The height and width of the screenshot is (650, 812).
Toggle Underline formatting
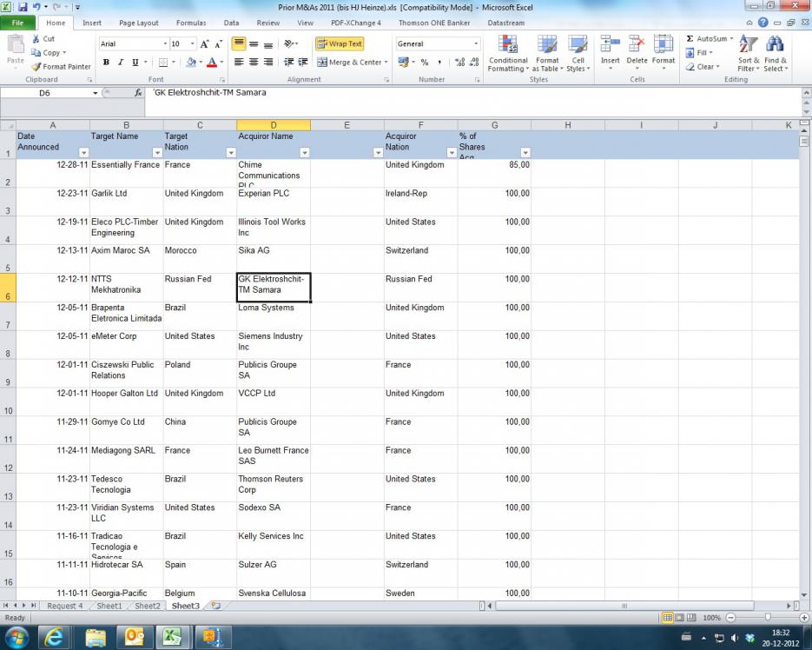click(135, 63)
